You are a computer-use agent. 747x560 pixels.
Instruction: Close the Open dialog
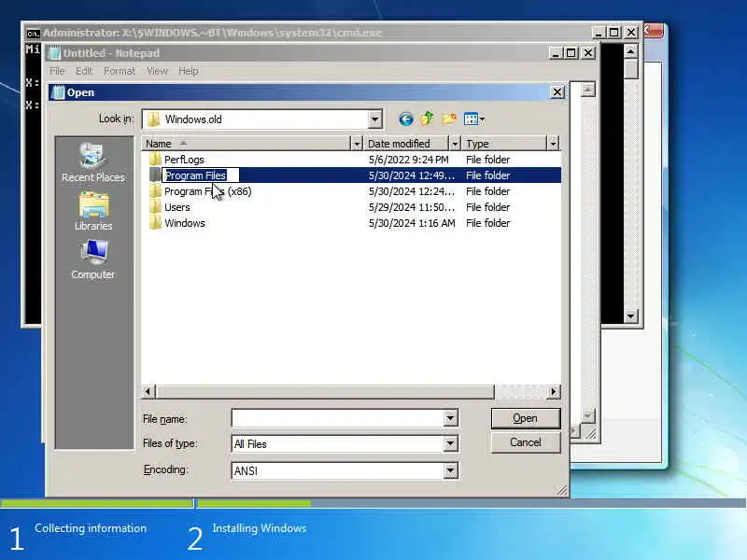coord(557,91)
